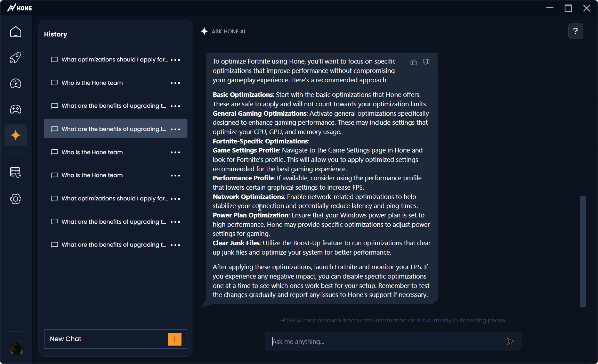Like the AI response with thumbs up

tap(414, 62)
